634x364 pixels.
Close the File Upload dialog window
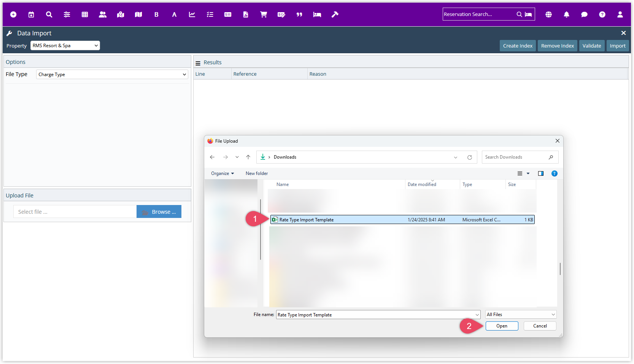pos(557,141)
